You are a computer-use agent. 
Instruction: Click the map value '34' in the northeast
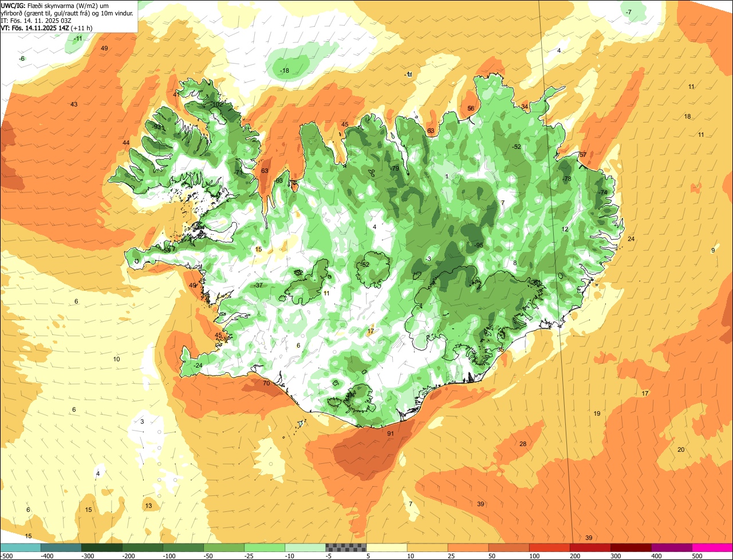point(525,107)
